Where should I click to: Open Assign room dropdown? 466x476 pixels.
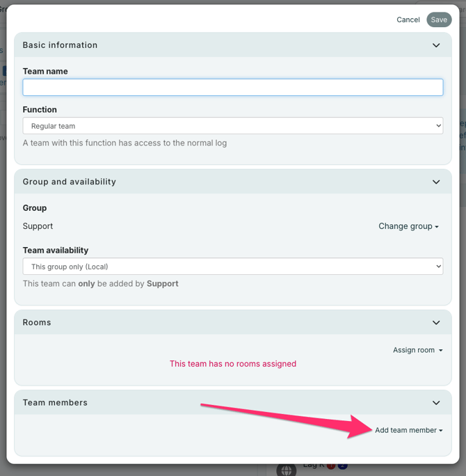417,350
